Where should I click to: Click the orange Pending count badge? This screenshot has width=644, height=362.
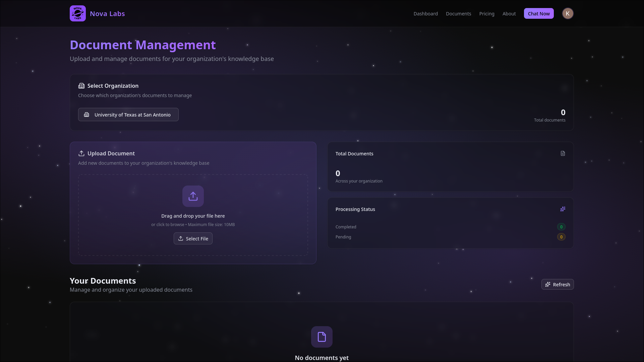click(561, 237)
